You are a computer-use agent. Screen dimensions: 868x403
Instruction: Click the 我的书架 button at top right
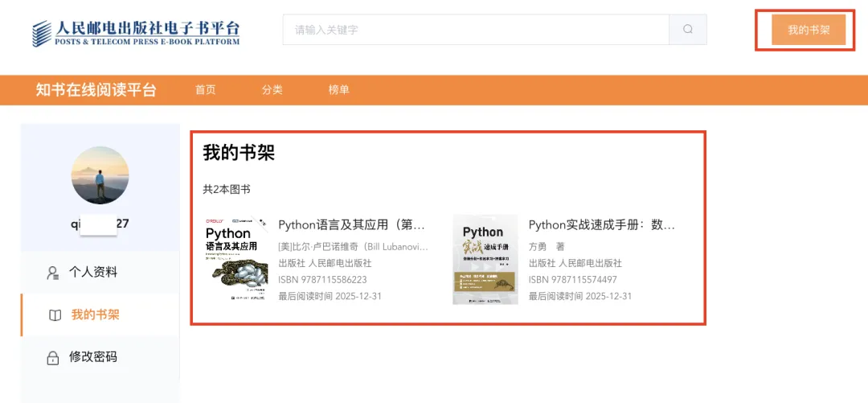click(809, 30)
